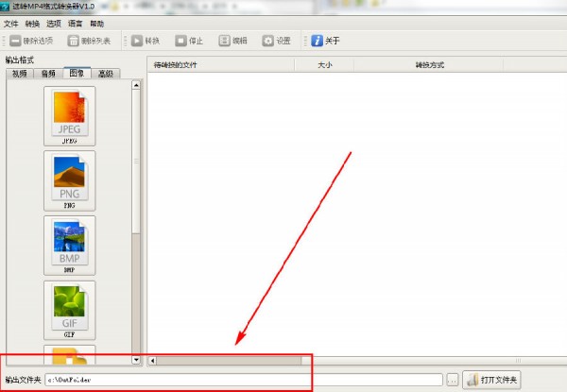Click the 转换 convert toolbar button
Image resolution: width=567 pixels, height=392 pixels.
coord(145,41)
